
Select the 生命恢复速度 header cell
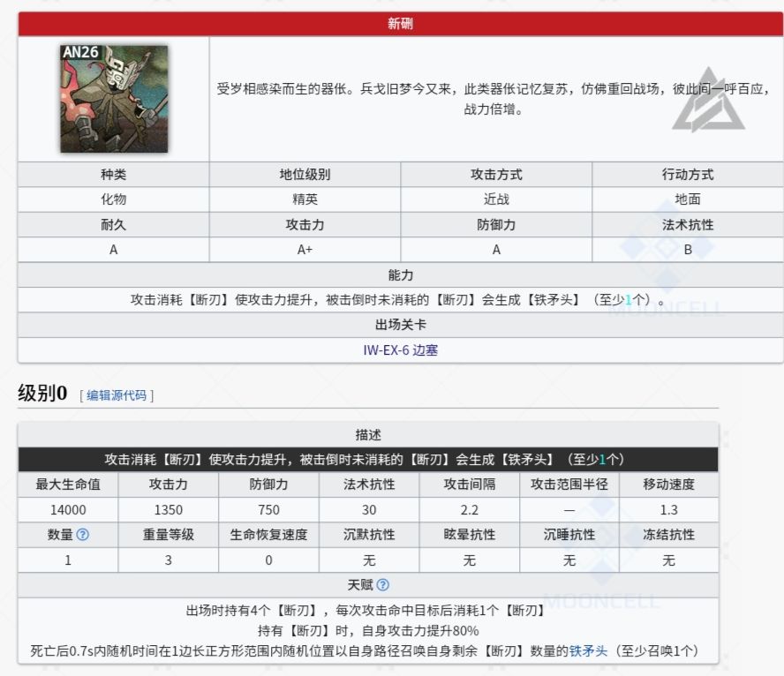268,535
